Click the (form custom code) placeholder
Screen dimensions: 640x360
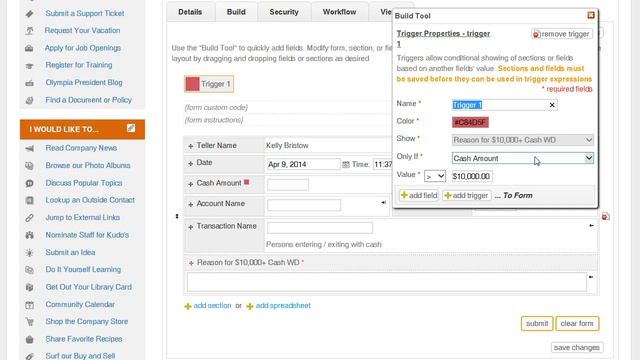click(x=216, y=108)
